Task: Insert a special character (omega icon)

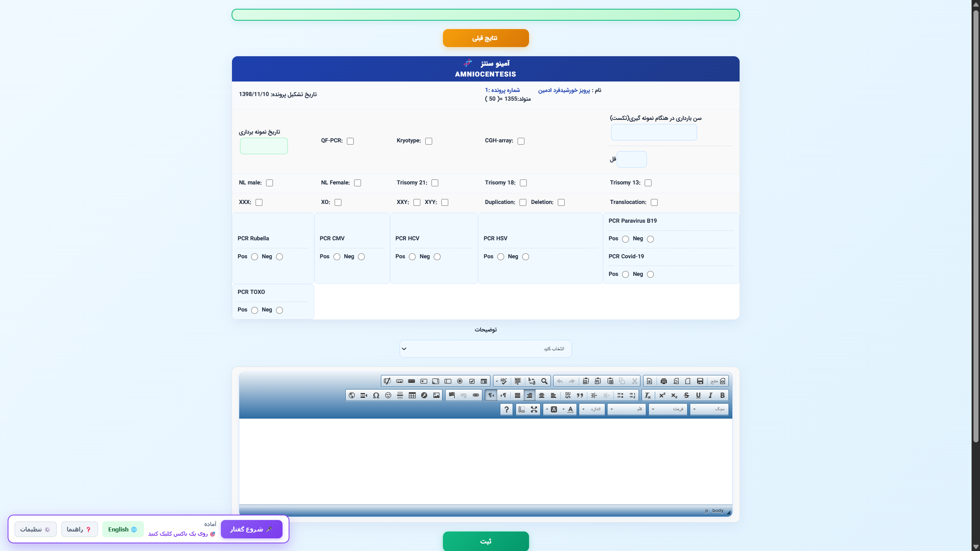Action: click(376, 395)
